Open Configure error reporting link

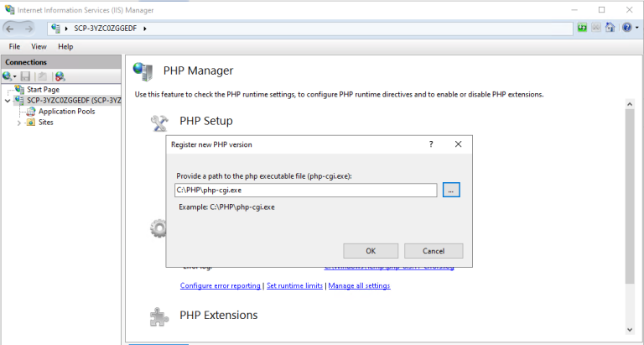pyautogui.click(x=221, y=285)
